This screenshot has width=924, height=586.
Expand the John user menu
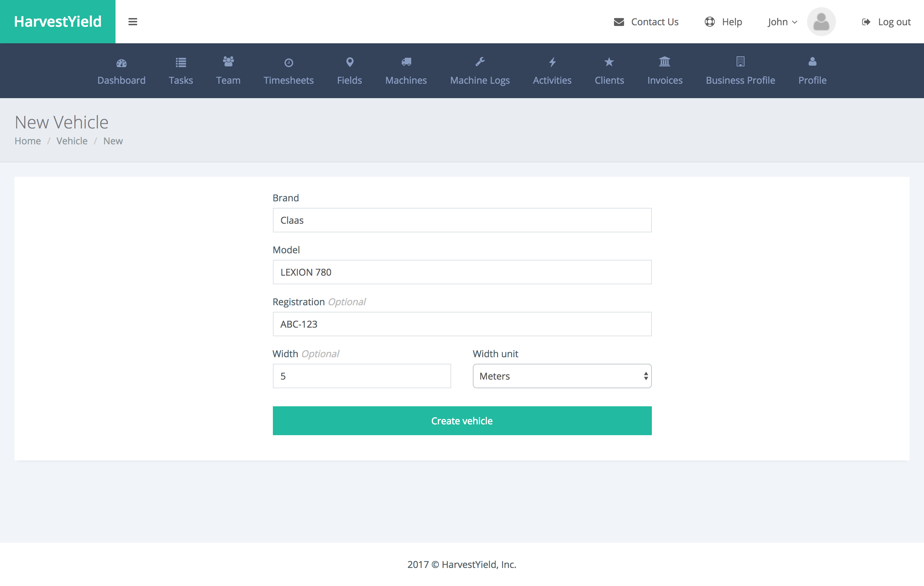coord(782,22)
